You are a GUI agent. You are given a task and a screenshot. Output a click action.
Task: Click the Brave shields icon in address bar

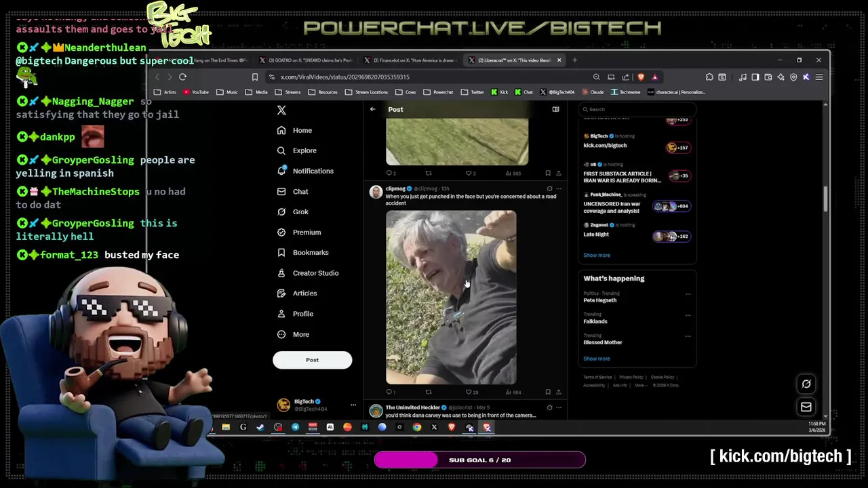[641, 77]
